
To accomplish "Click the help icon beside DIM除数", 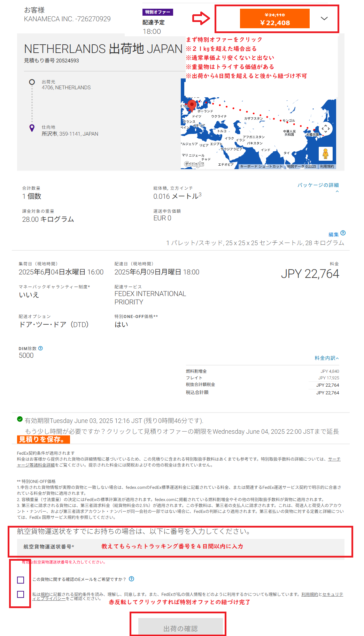I will tap(41, 348).
